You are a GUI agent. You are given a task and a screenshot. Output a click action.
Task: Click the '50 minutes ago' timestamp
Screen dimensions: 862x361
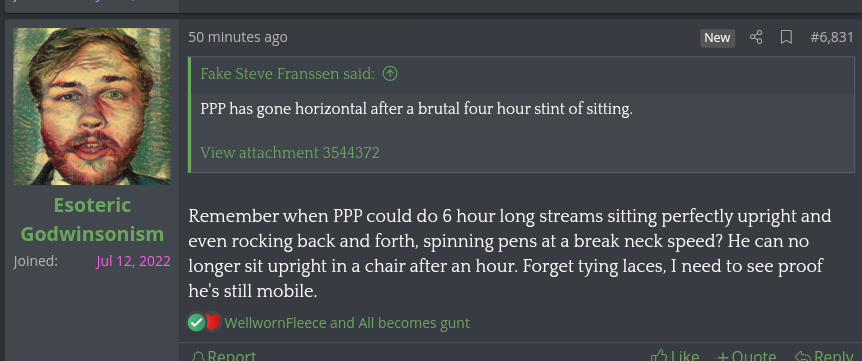pyautogui.click(x=237, y=37)
